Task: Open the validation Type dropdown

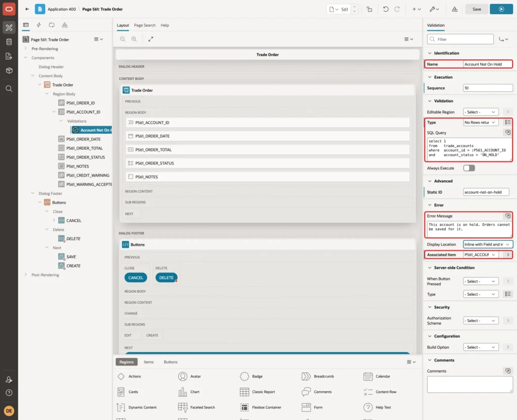Action: tap(481, 122)
